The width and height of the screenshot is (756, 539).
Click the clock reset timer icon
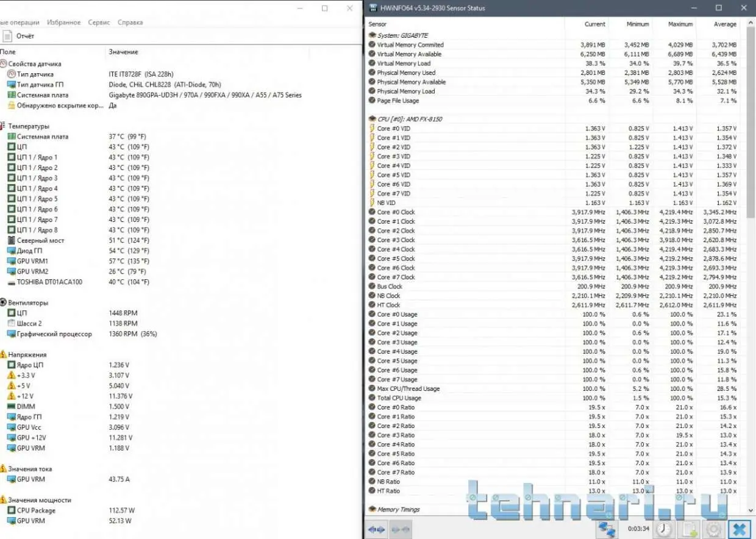click(x=664, y=529)
